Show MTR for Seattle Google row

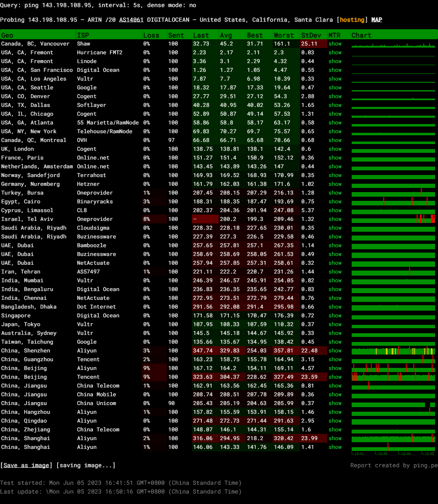click(335, 87)
